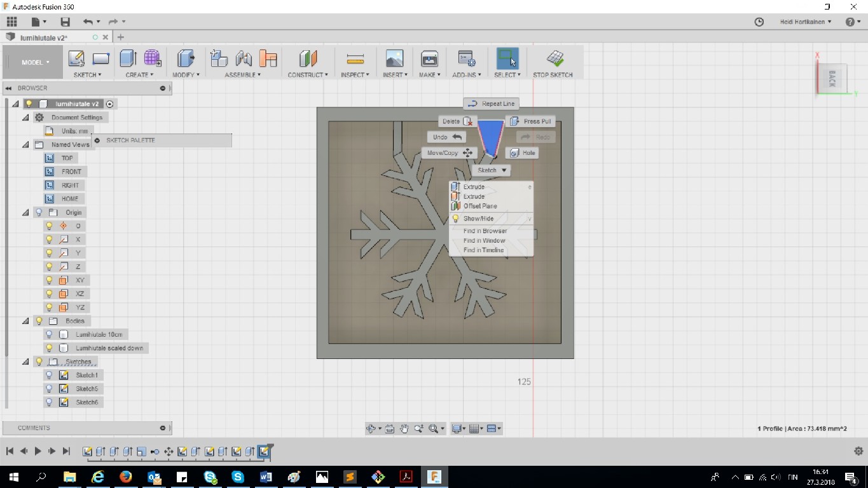This screenshot has width=868, height=488.
Task: Open Word from the taskbar
Action: click(x=266, y=476)
